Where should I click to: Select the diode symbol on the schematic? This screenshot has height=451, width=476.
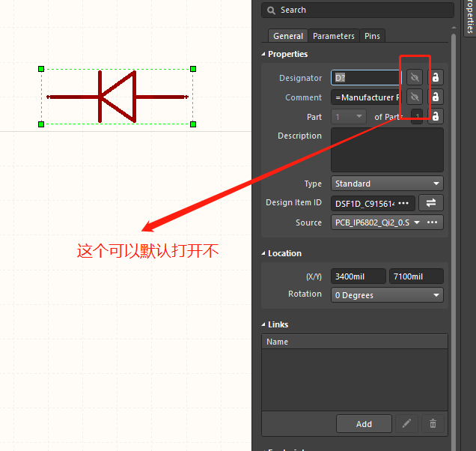coord(118,97)
